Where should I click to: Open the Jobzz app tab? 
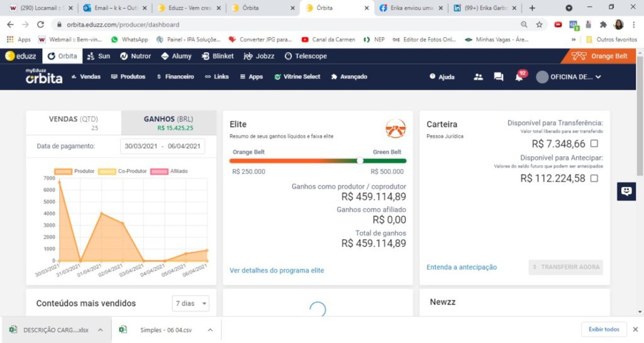[x=258, y=56]
